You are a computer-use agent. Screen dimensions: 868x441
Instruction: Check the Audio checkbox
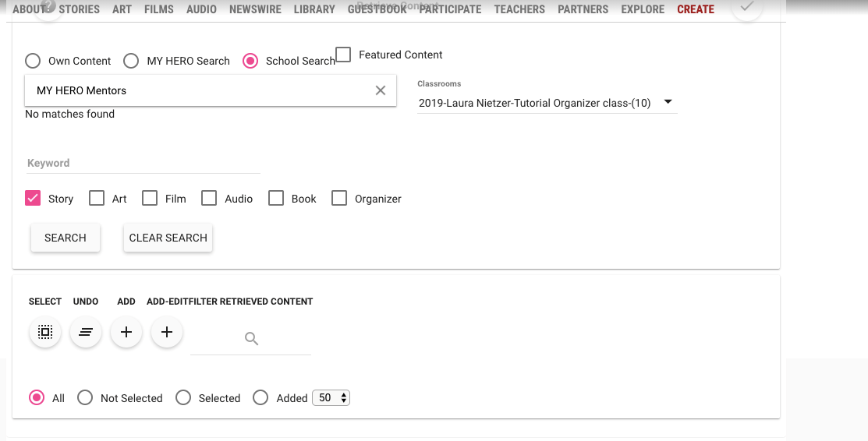coord(209,198)
